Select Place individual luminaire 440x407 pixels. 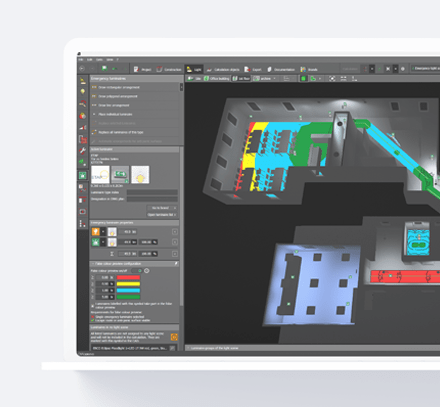tap(135, 114)
